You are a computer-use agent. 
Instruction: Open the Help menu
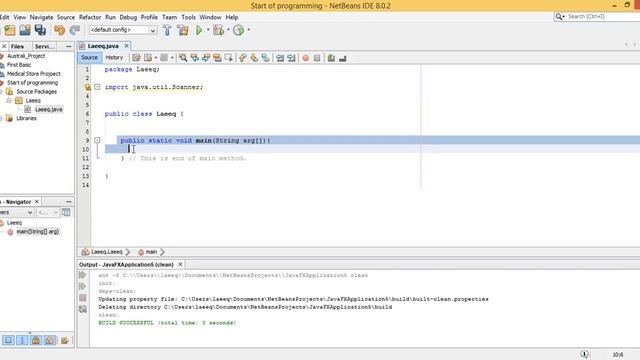click(231, 17)
